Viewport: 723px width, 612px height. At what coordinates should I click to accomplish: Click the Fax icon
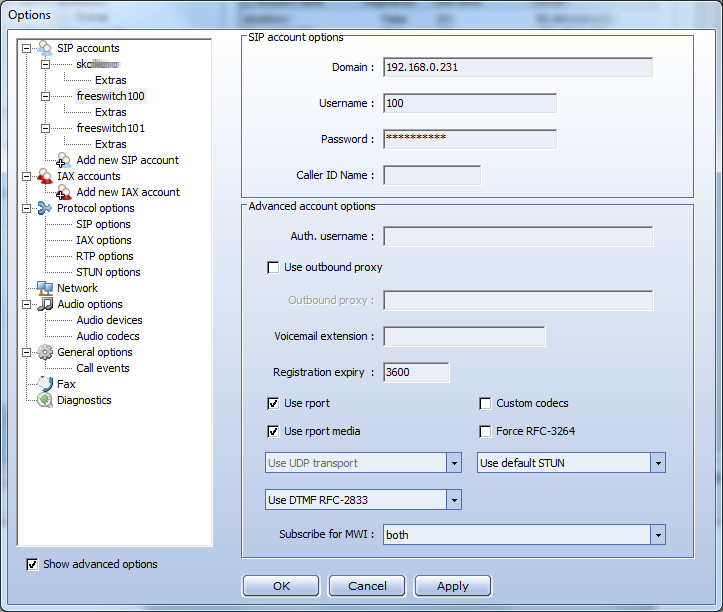pyautogui.click(x=45, y=384)
